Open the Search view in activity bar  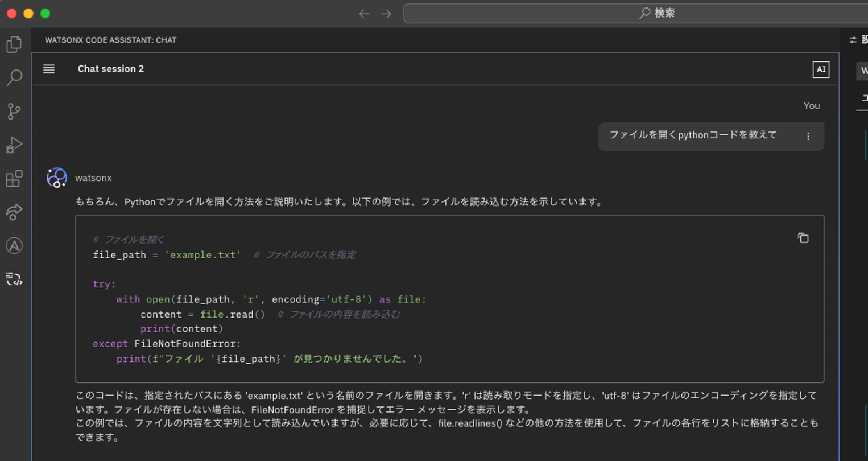(x=14, y=77)
